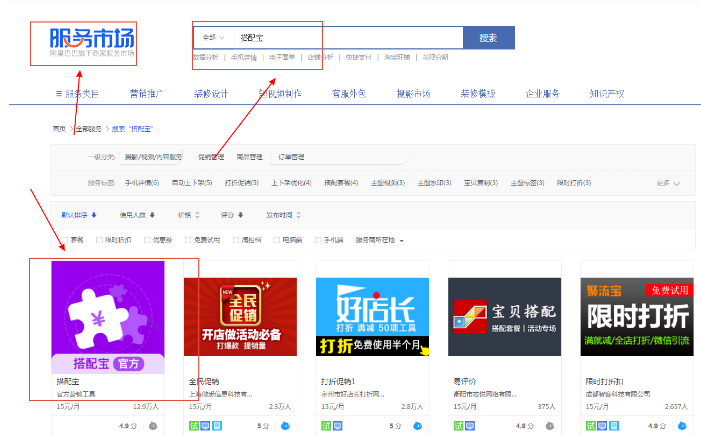The height and width of the screenshot is (435, 701).
Task: Click 全部服务 in breadcrumb
Action: tap(89, 129)
